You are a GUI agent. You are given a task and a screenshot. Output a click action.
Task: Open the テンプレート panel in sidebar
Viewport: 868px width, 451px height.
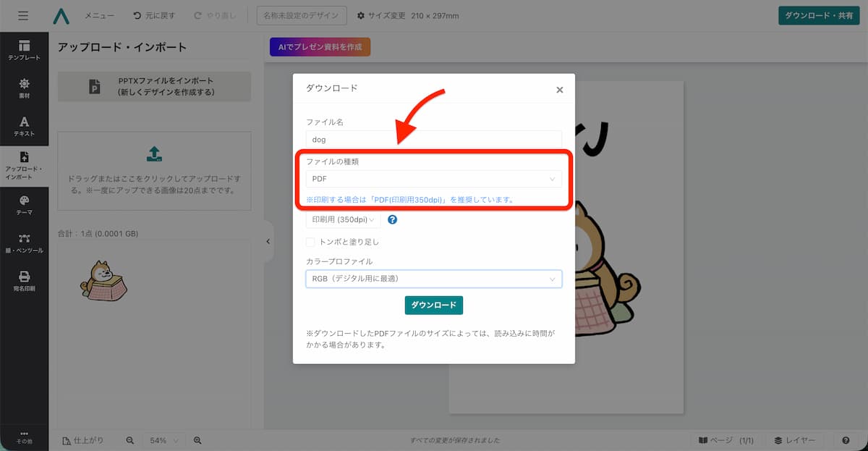24,50
